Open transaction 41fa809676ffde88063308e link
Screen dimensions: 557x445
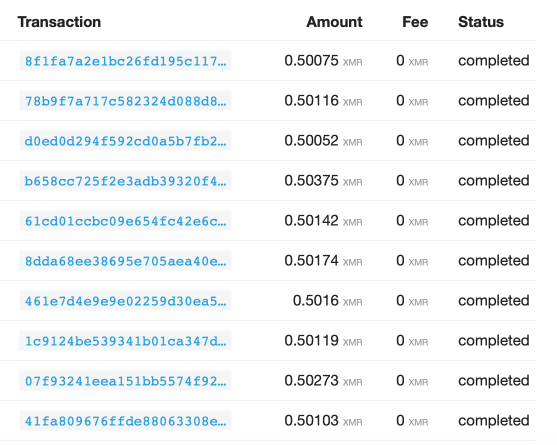[x=125, y=421]
